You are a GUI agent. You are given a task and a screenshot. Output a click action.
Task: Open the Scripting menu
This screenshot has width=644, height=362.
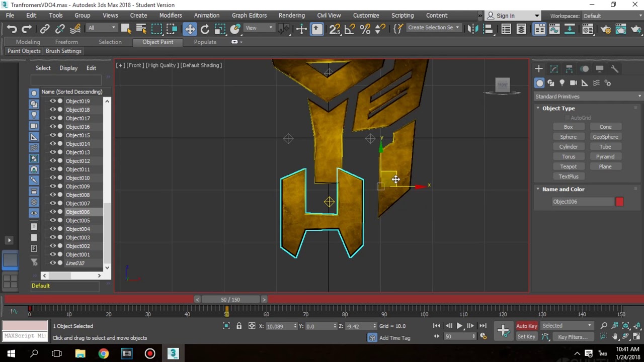point(403,16)
